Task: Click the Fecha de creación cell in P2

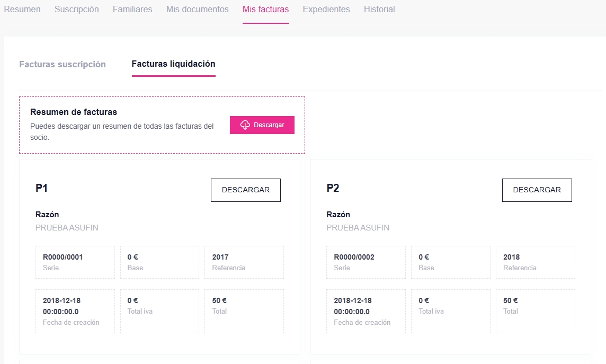Action: point(366,311)
